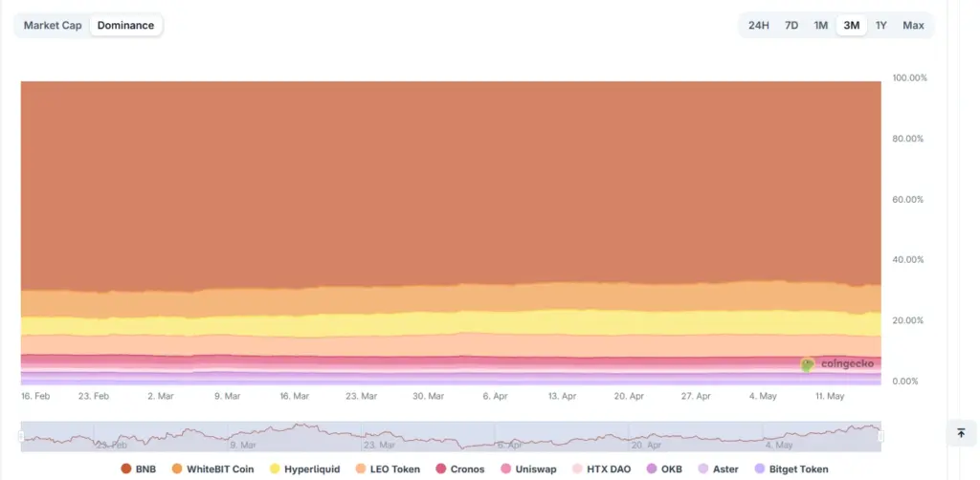Toggle Aster series in legend

tap(718, 469)
